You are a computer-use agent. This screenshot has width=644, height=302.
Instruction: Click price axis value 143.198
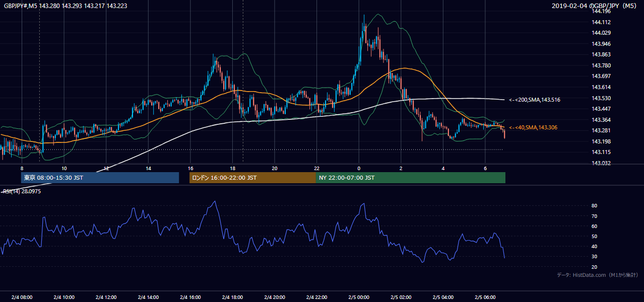click(602, 141)
